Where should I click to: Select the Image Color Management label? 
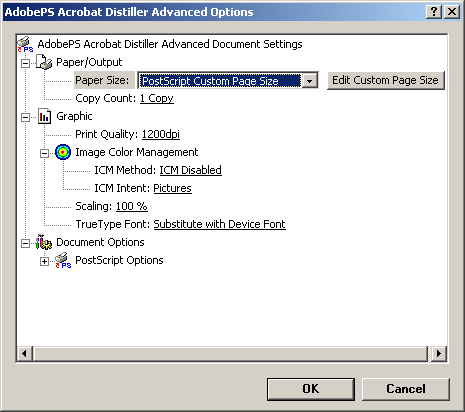(136, 152)
